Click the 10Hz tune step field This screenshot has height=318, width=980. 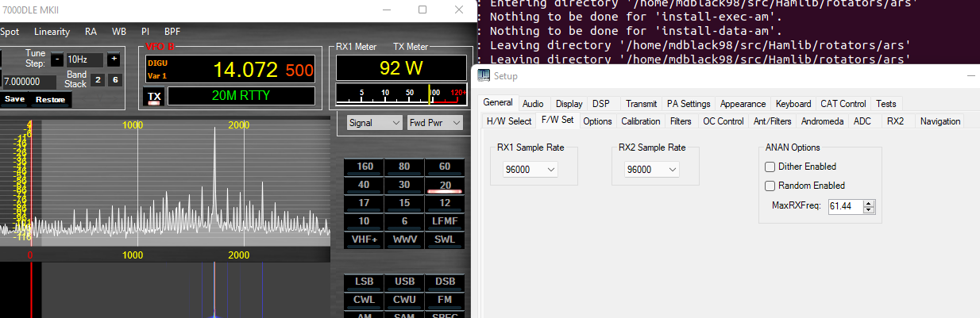point(84,59)
